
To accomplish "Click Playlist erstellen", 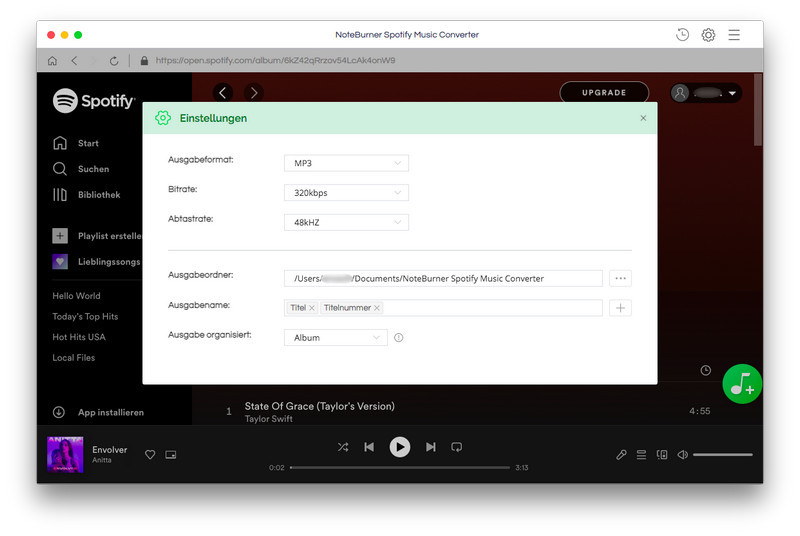I will pyautogui.click(x=97, y=236).
